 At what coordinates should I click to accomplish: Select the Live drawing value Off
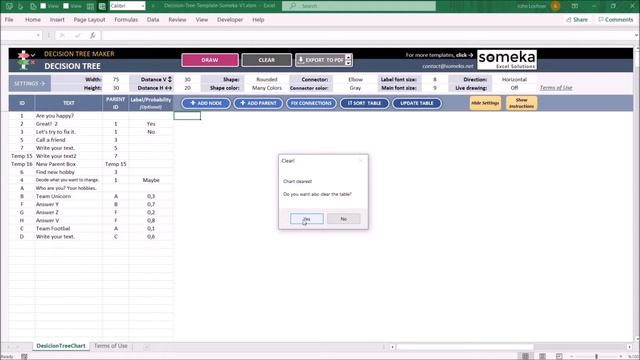pyautogui.click(x=514, y=88)
